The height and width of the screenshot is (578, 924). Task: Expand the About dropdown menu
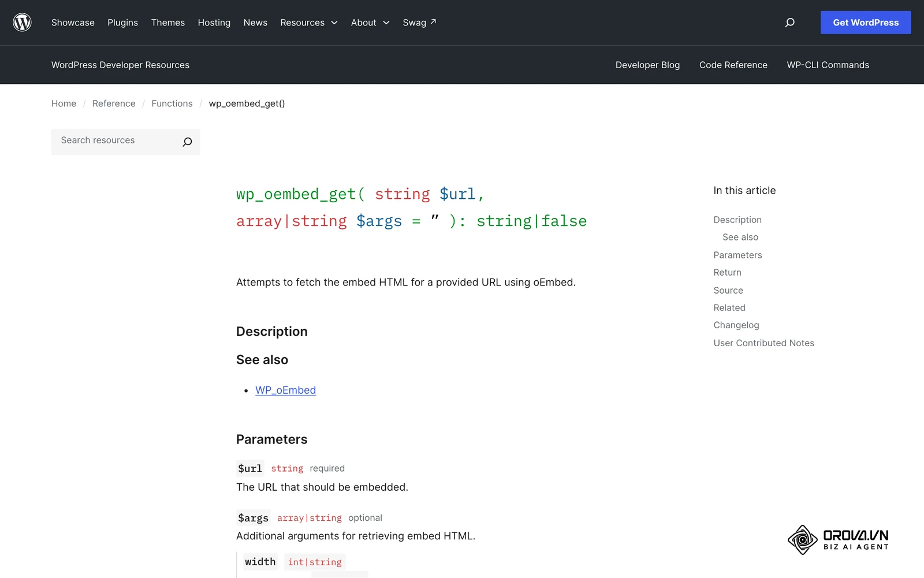coord(370,23)
